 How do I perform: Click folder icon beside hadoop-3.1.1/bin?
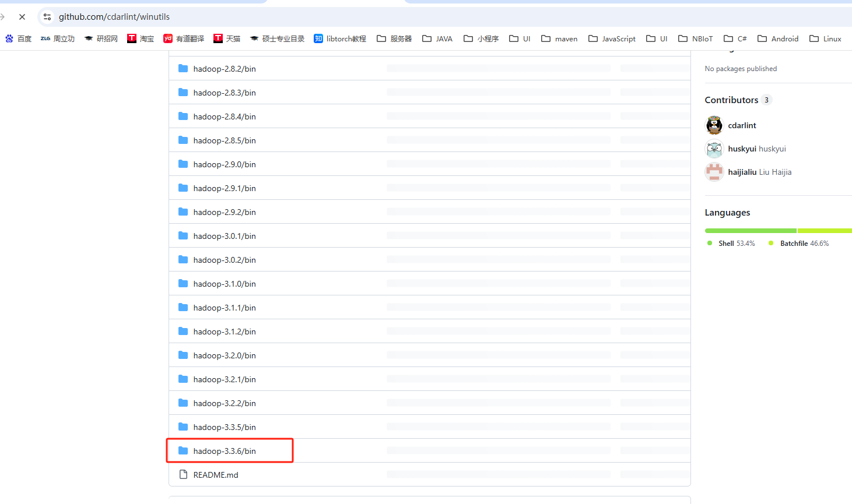coord(183,307)
